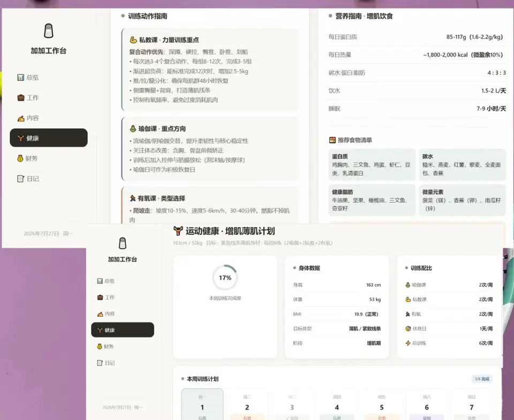Click 体重 value 53 kg

[375, 299]
